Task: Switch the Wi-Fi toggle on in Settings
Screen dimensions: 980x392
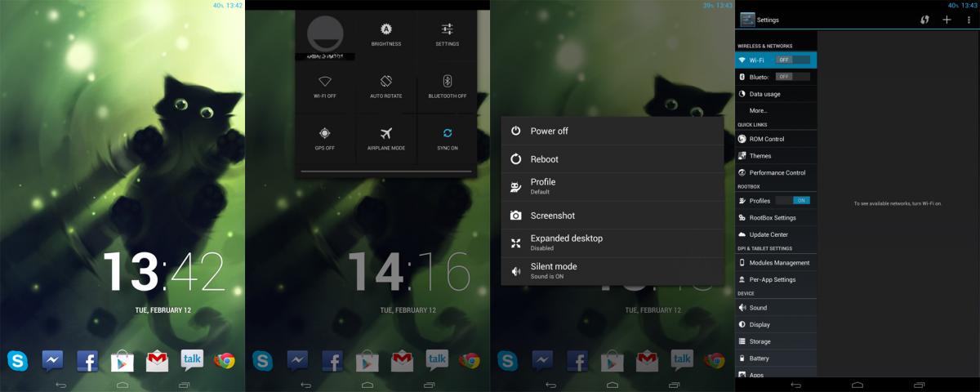Action: [792, 60]
